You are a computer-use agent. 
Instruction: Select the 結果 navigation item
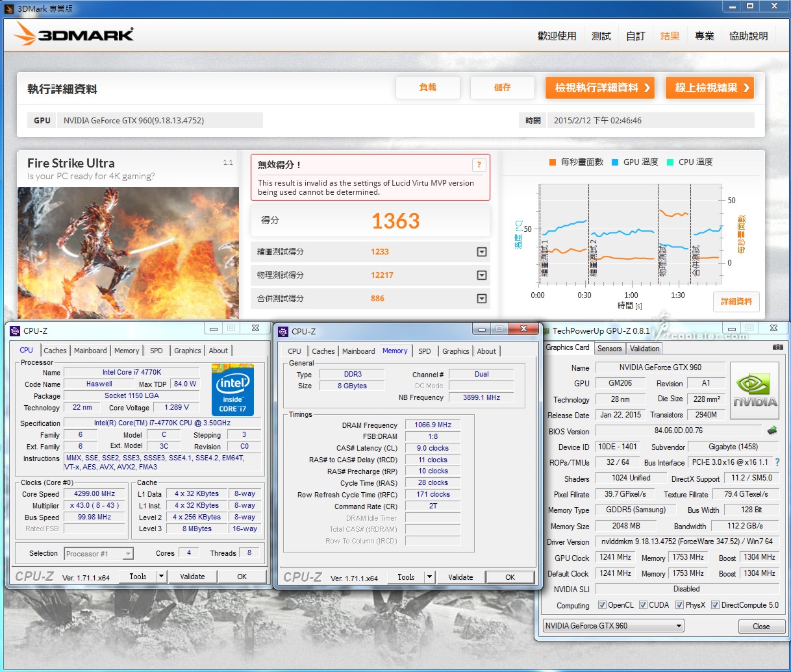coord(670,36)
